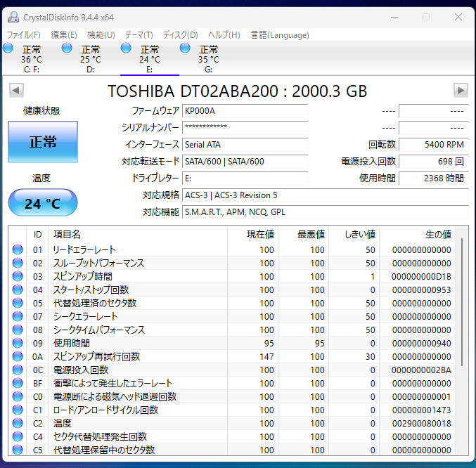Click the 698 回 power-on count field

pos(434,162)
